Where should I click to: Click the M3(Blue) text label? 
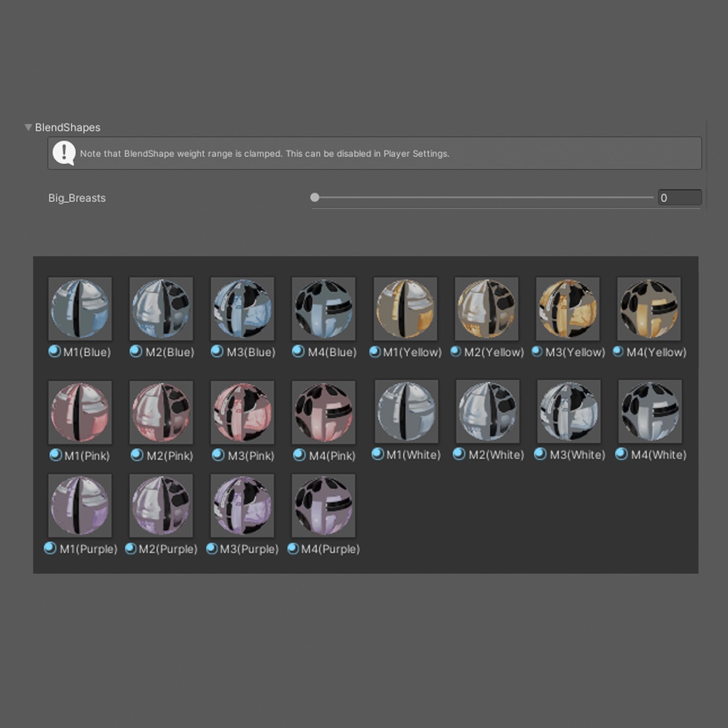(x=251, y=353)
